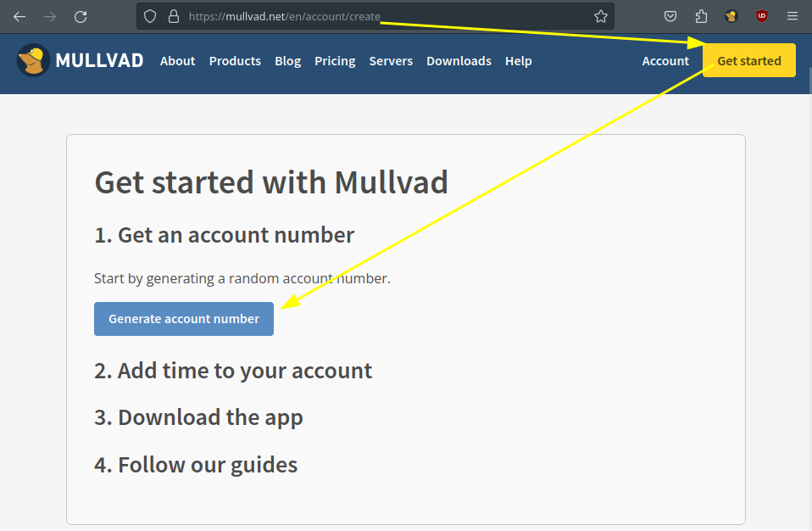Open the Pricing page
The height and width of the screenshot is (531, 812).
point(335,61)
